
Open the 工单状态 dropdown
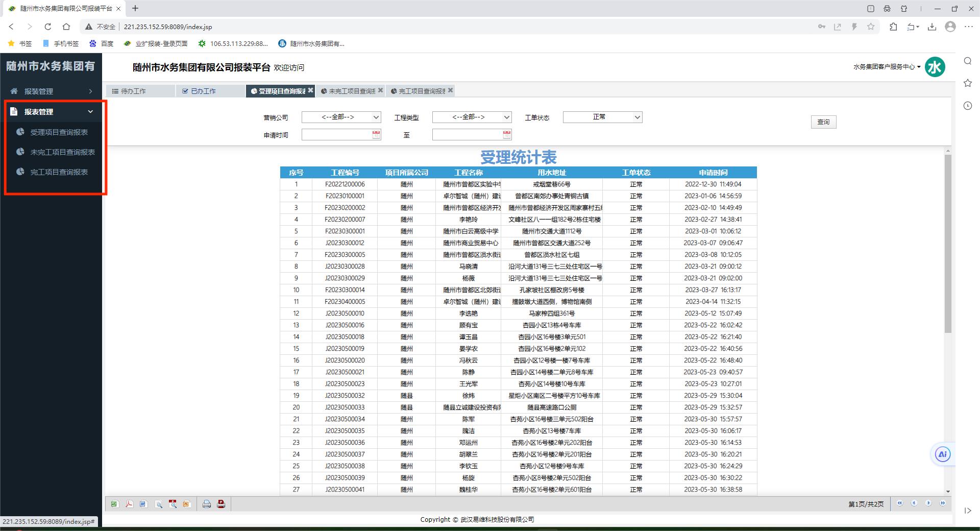click(x=602, y=117)
